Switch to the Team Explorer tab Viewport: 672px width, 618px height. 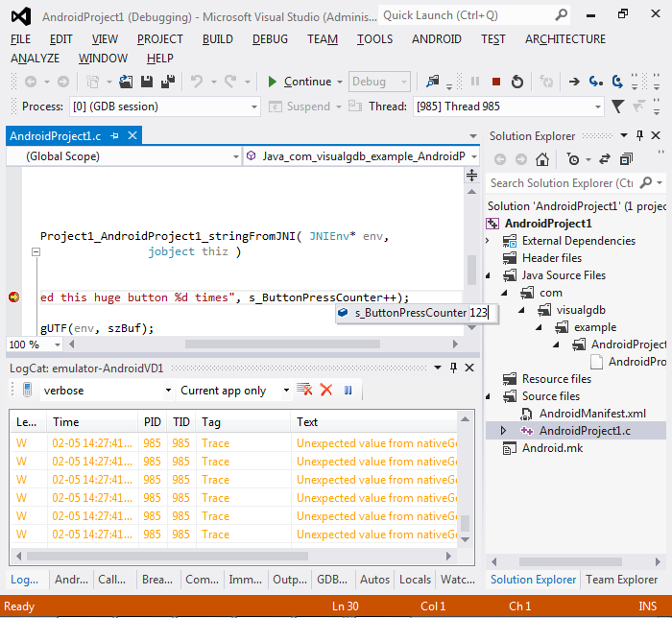coord(621,580)
